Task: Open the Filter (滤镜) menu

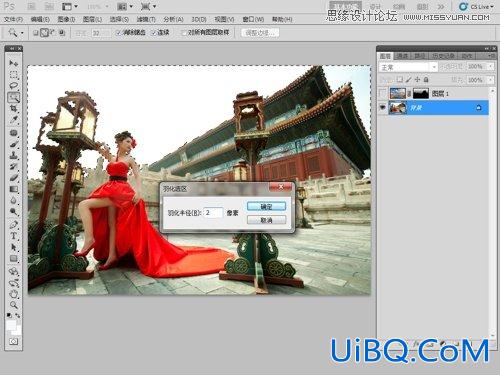Action: tap(146, 19)
